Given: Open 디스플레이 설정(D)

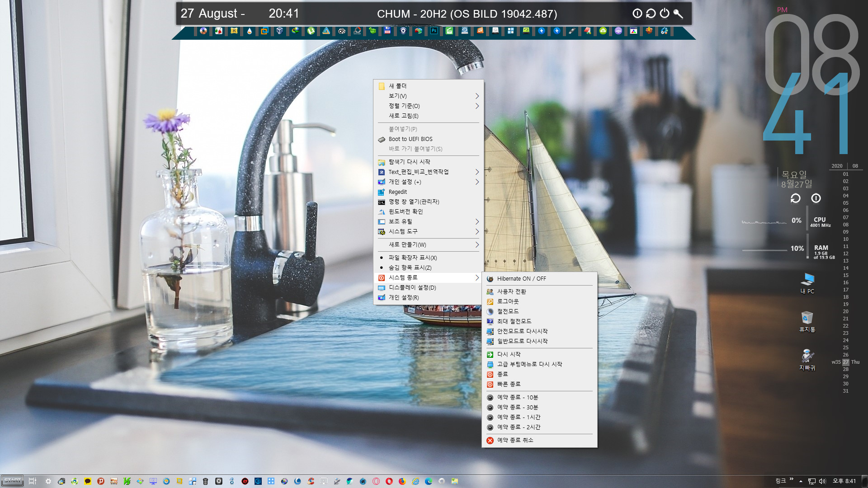Looking at the screenshot, I should coord(429,287).
